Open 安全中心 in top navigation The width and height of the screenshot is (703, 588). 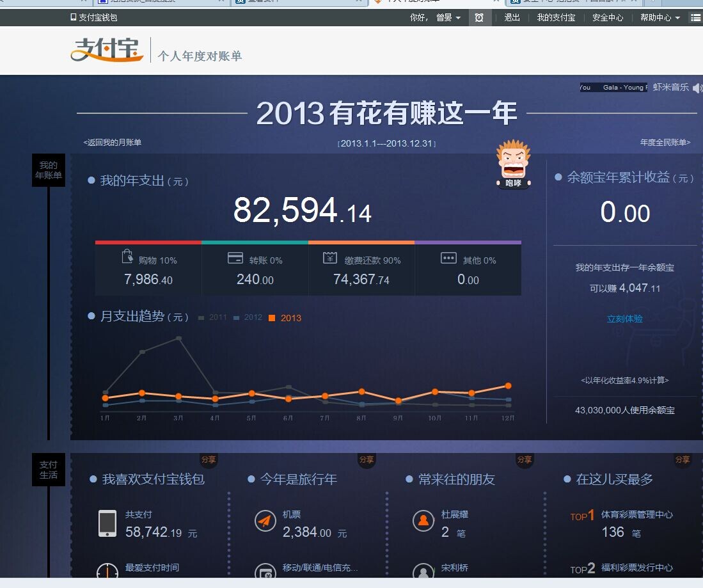pos(608,17)
